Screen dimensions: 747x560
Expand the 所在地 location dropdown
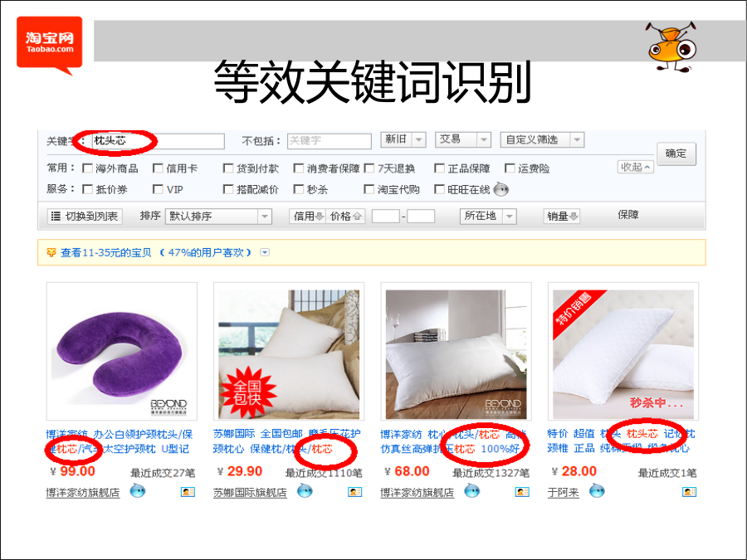coord(488,217)
